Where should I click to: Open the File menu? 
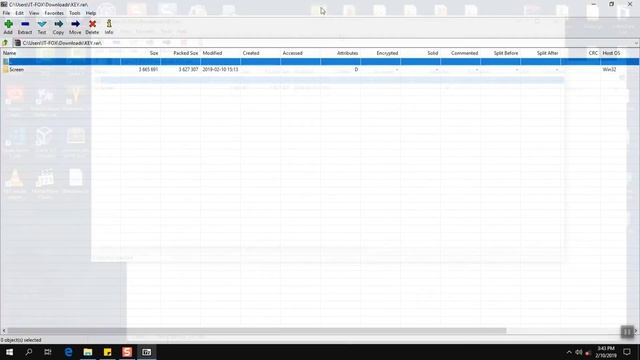[6, 13]
